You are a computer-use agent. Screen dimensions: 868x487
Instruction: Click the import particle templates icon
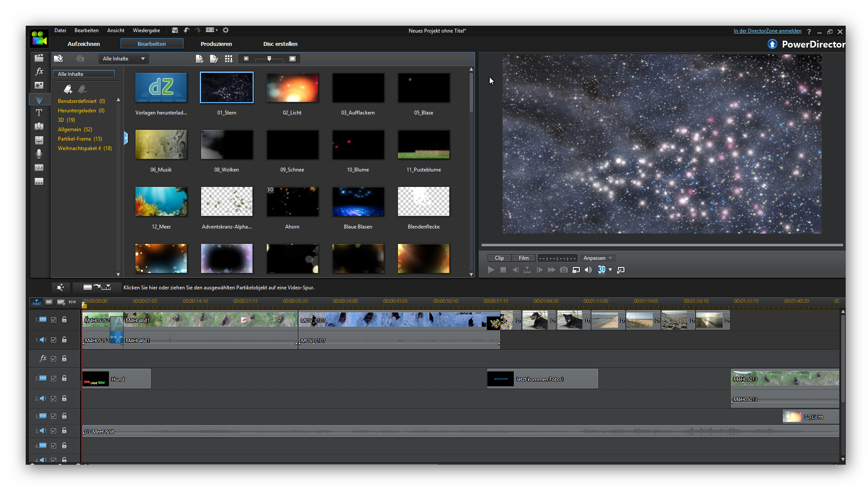pos(58,58)
